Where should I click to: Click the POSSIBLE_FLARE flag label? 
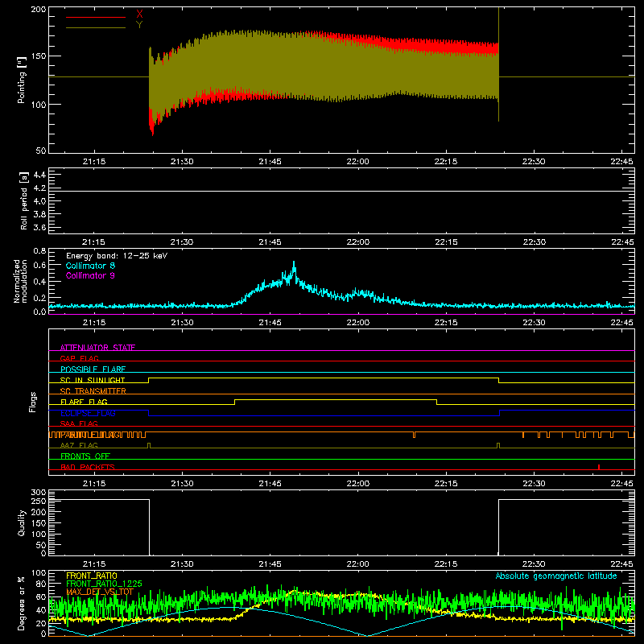tap(93, 369)
